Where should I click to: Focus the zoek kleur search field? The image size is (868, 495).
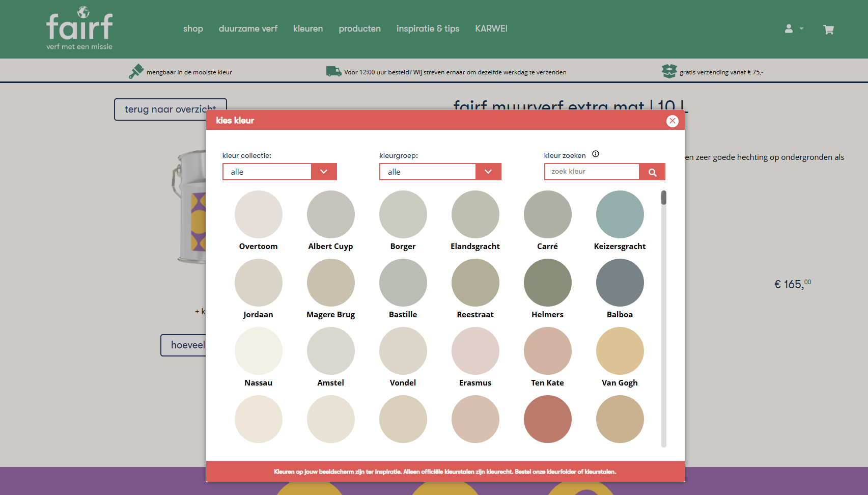pos(592,172)
